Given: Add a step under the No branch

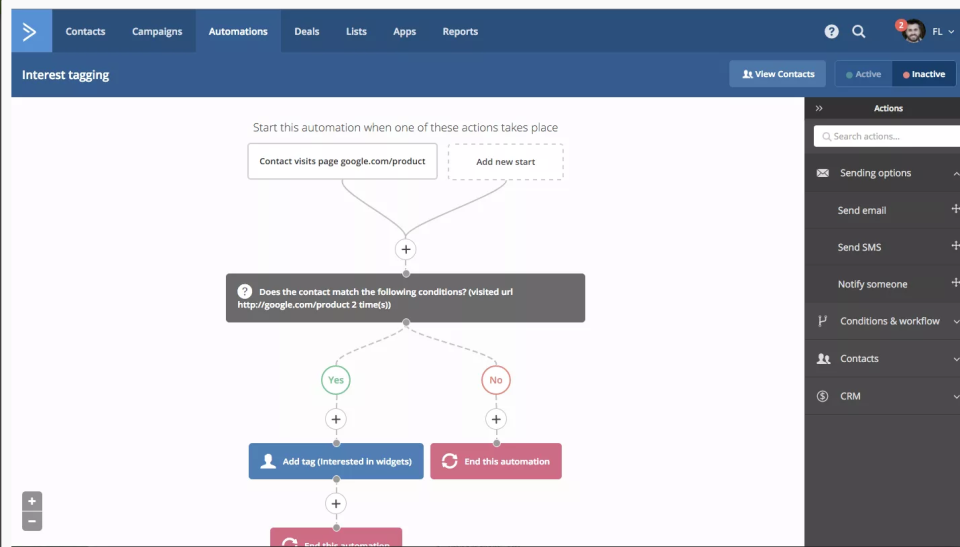Looking at the screenshot, I should [x=496, y=419].
